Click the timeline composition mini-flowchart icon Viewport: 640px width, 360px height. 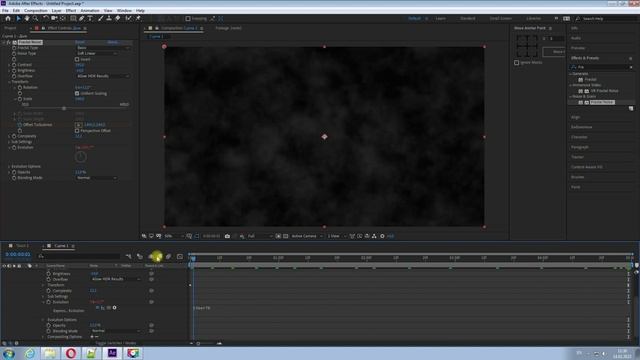click(x=129, y=256)
